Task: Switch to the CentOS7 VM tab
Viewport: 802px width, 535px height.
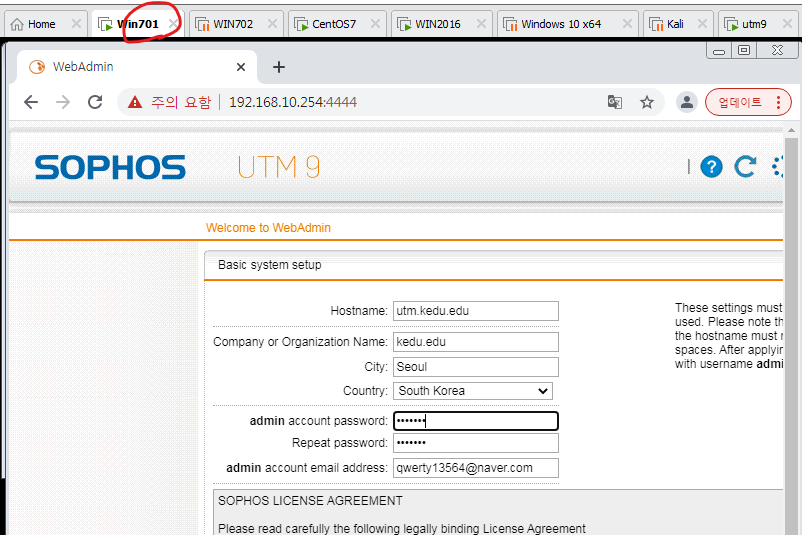Action: 333,24
